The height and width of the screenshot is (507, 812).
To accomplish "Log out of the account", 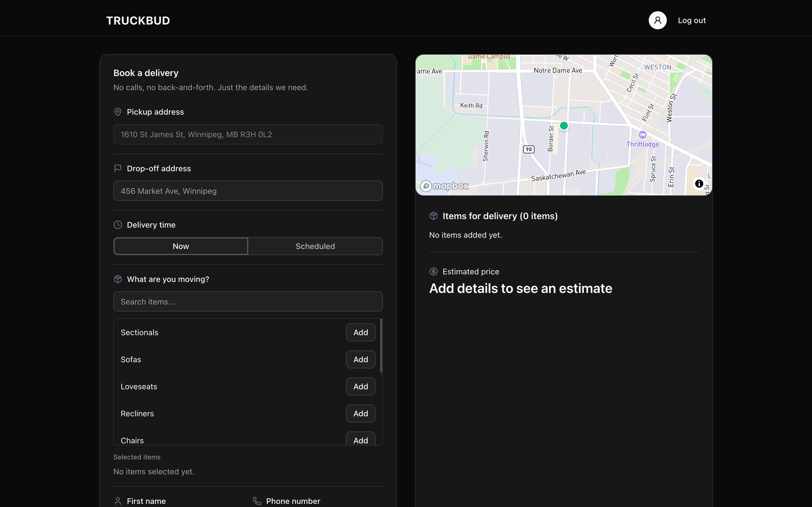I will coord(692,21).
